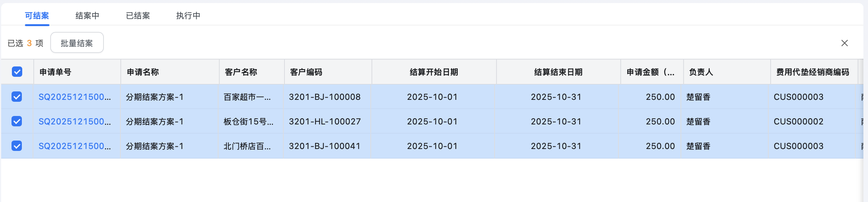This screenshot has width=868, height=202.
Task: Click the 费用代垫经销商编码 column header
Action: pyautogui.click(x=812, y=72)
